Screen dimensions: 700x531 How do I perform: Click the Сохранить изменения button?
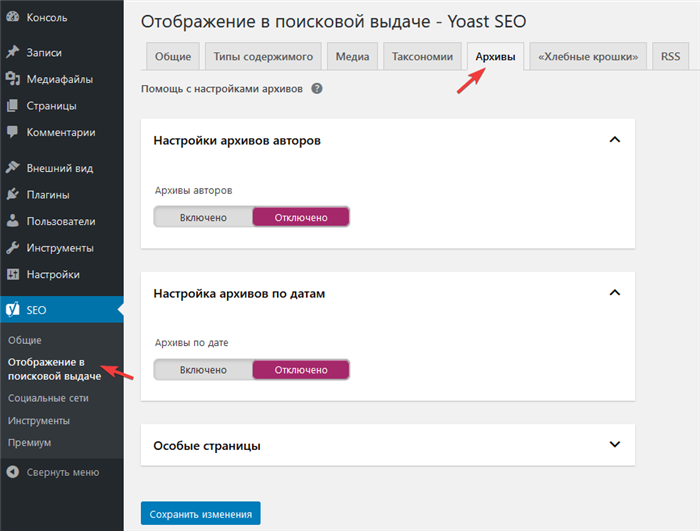[x=200, y=514]
